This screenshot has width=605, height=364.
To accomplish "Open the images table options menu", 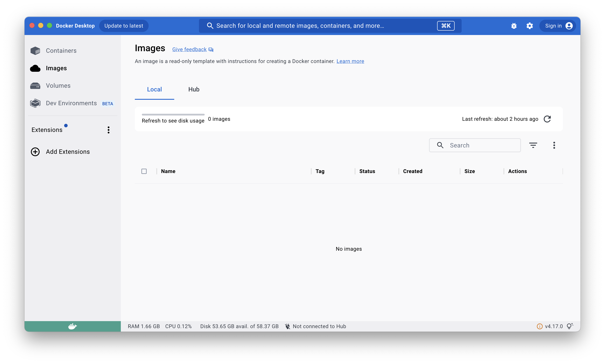I will (554, 145).
